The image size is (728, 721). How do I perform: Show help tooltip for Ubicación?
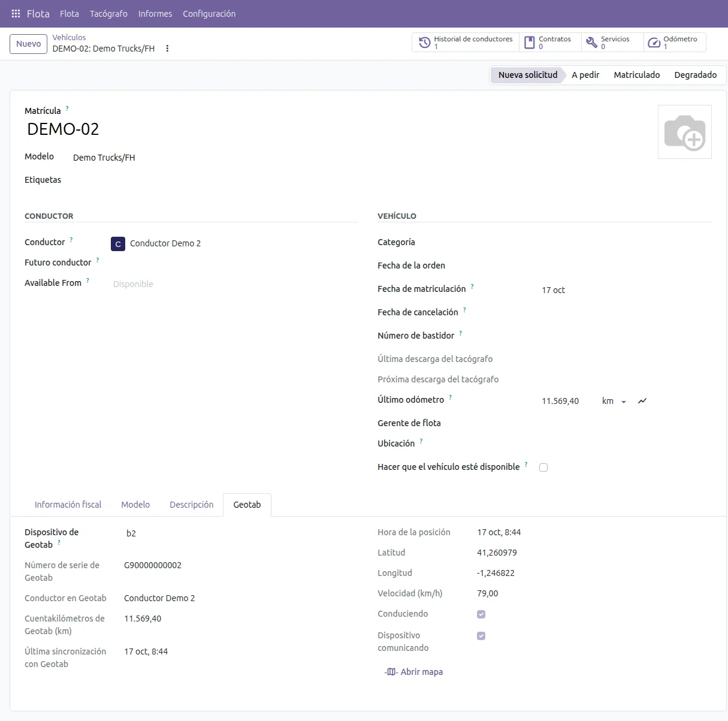(x=421, y=441)
